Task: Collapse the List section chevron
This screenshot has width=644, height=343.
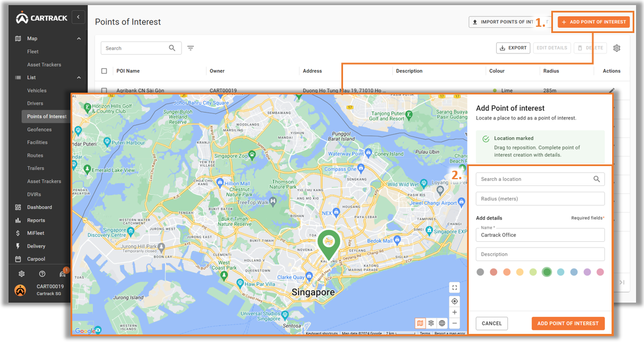Action: 79,77
